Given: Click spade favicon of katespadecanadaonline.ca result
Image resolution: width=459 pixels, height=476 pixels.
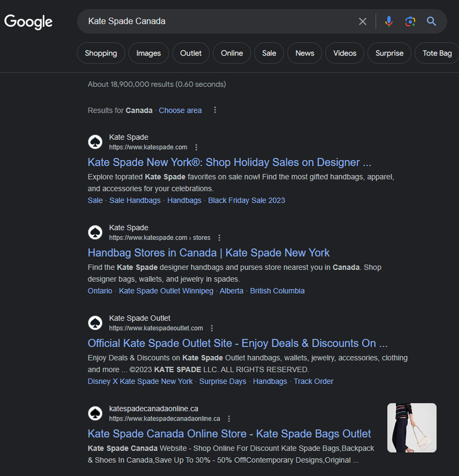Looking at the screenshot, I should click(x=95, y=413).
